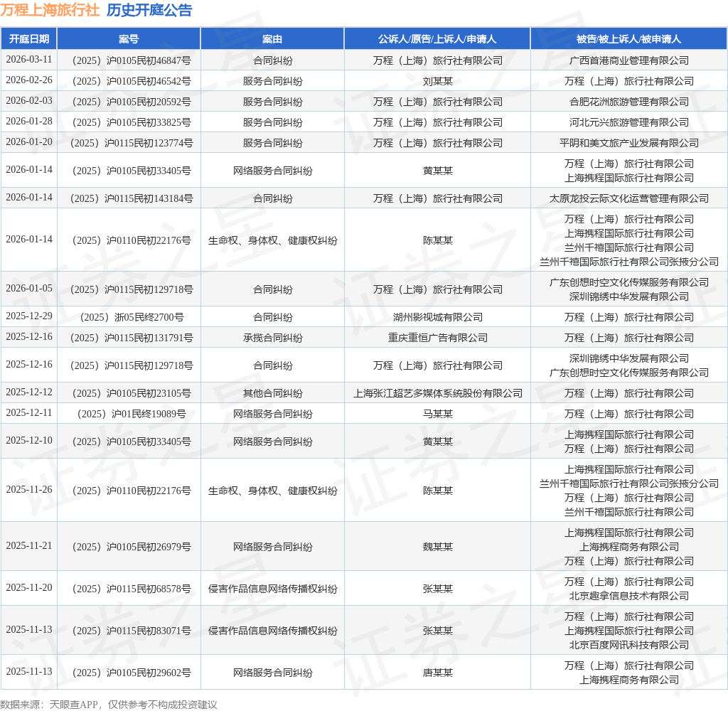Select case number (2025)沪0115民初68578号
This screenshot has width=728, height=711.
pos(132,589)
